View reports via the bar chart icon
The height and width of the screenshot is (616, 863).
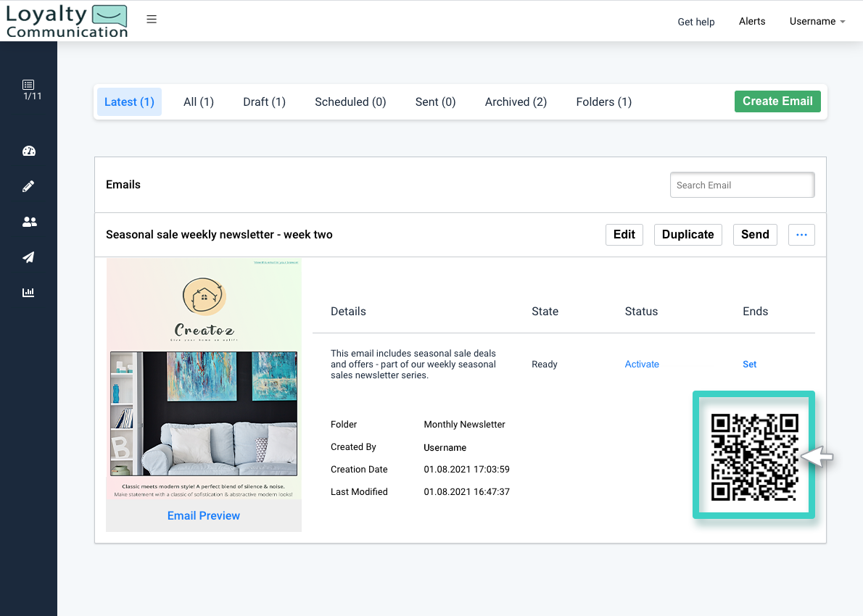click(29, 292)
